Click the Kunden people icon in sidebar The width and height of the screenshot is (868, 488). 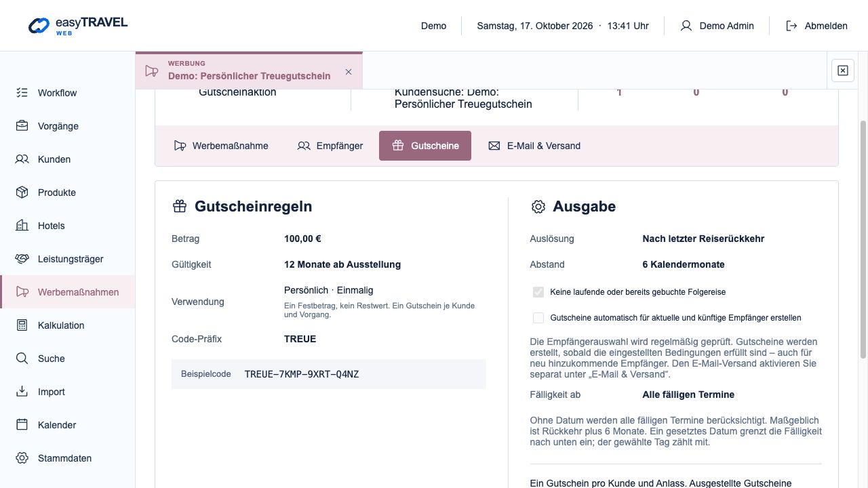22,159
